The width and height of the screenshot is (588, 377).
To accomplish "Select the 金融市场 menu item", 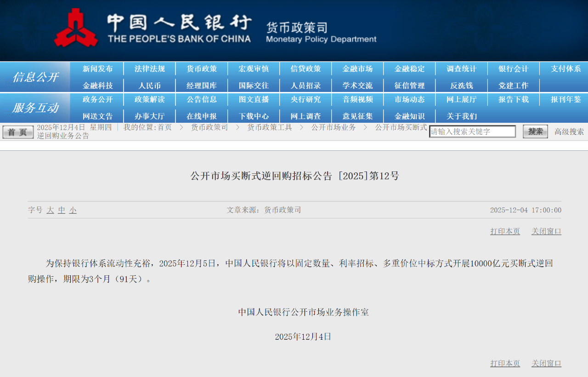I will coord(357,69).
